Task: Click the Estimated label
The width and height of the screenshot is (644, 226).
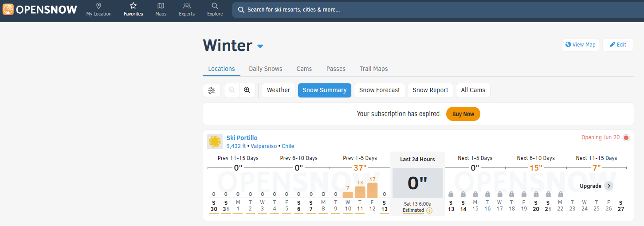Action: pyautogui.click(x=413, y=210)
